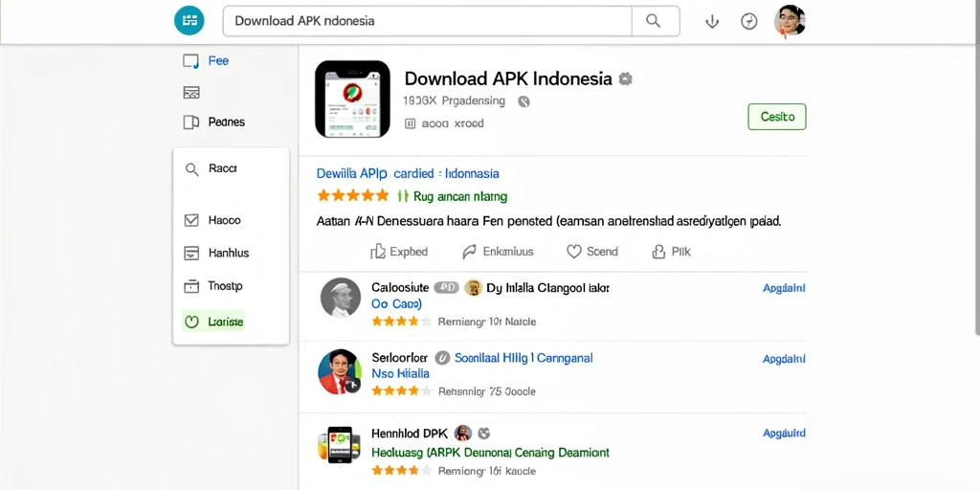This screenshot has width=980, height=490.
Task: Open the 'Nso Hilalia' link
Action: 400,374
